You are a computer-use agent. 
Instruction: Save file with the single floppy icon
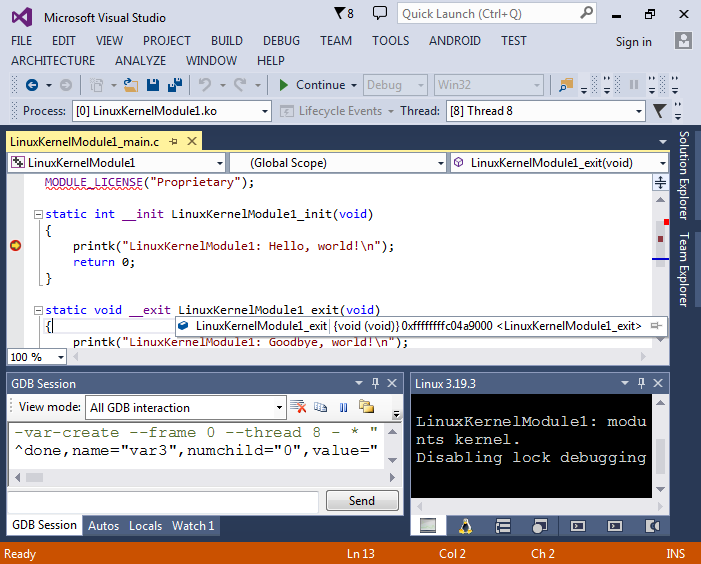(x=153, y=85)
